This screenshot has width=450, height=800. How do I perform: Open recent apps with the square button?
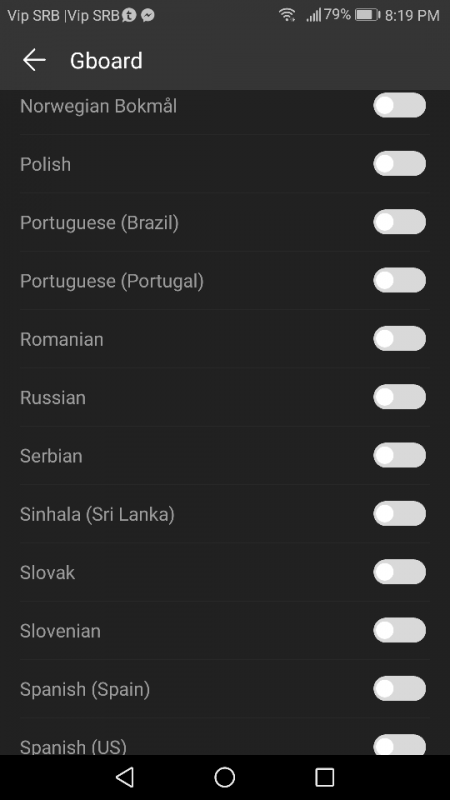(x=324, y=777)
